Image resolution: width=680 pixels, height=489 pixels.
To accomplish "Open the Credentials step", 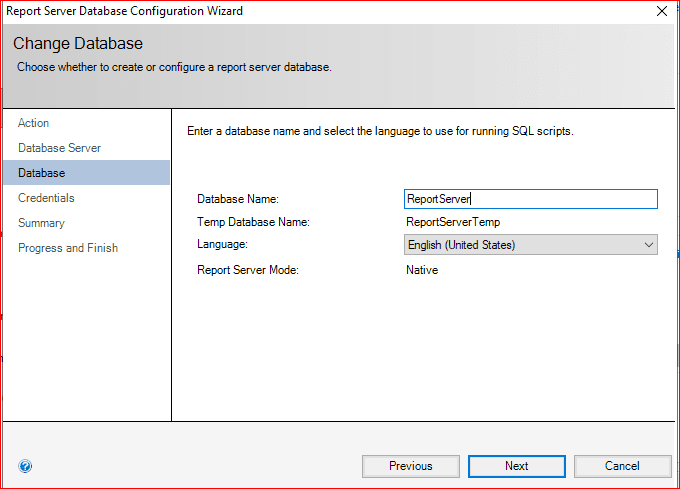I will tap(46, 198).
